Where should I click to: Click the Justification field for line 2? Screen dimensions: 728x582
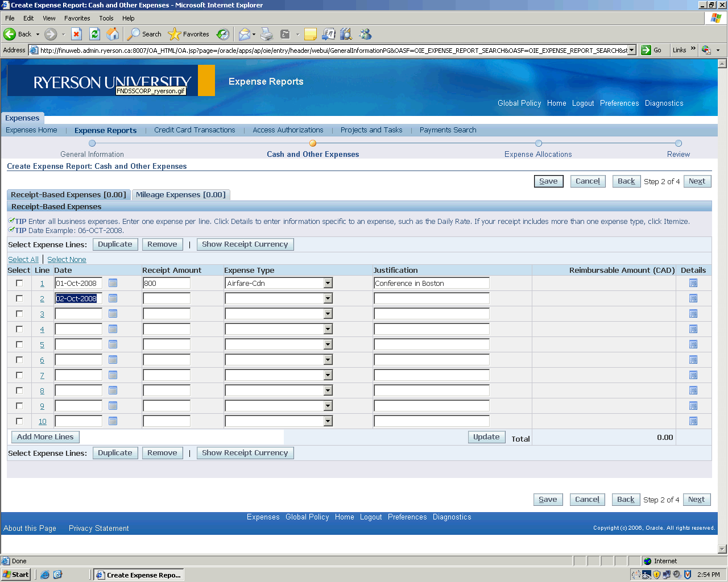point(431,298)
